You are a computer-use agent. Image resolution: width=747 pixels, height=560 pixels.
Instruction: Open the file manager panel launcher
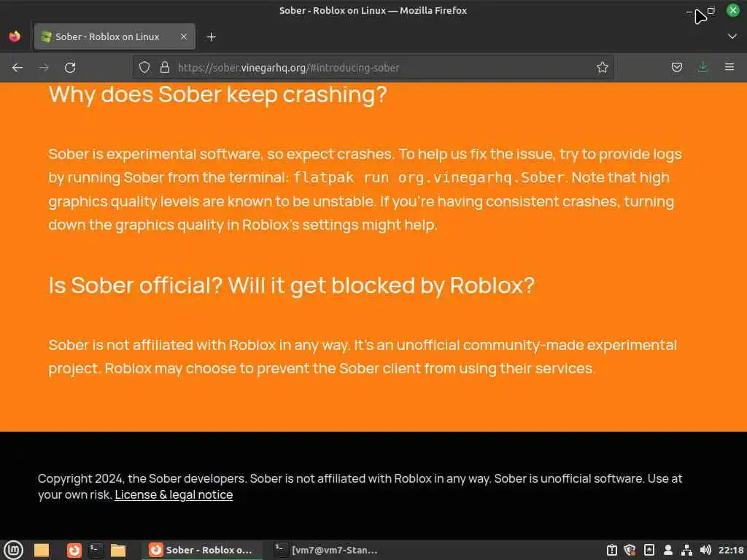pos(118,550)
